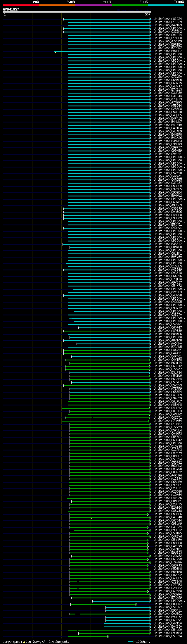
Task: Select hit UniRef100_B7XH99
Action: pos(168,598)
